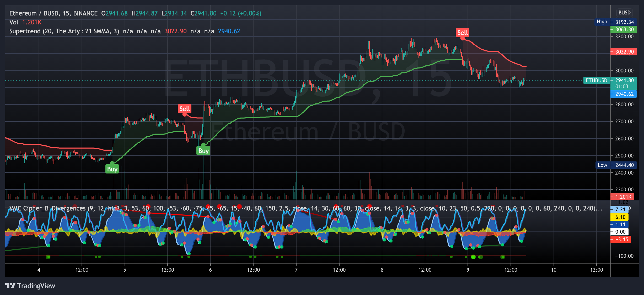Click the Supertrend indicator legend name
The image size is (644, 295).
pos(64,31)
